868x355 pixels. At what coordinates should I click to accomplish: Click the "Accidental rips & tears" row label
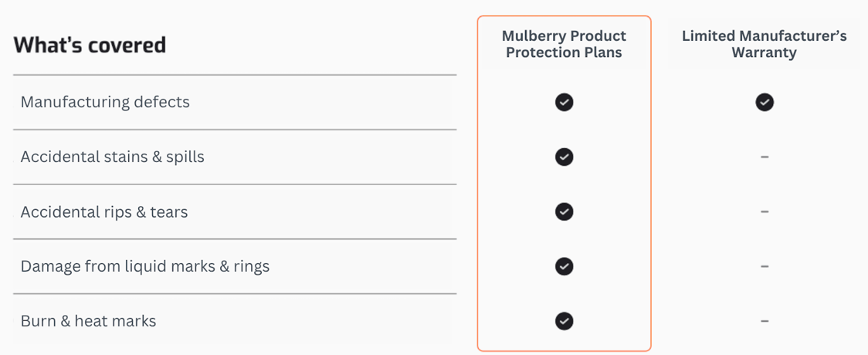click(104, 211)
